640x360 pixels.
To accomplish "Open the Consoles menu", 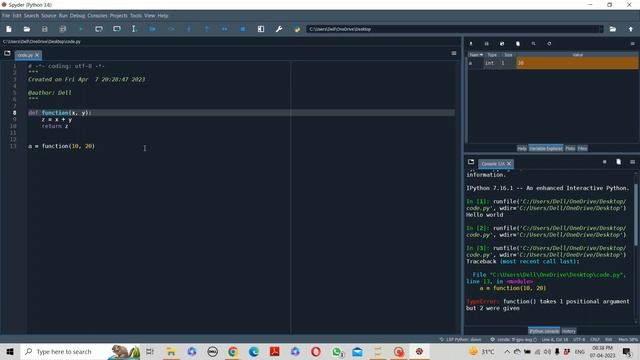I will 97,16.
